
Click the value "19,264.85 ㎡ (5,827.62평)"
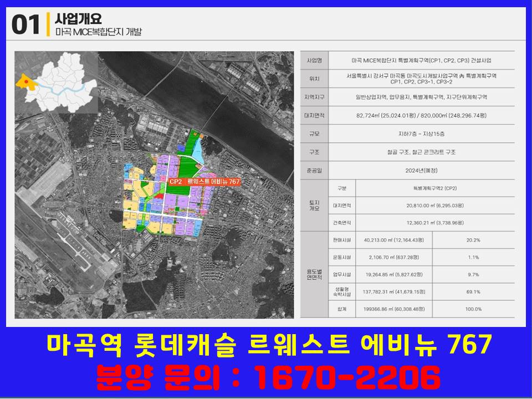click(394, 274)
